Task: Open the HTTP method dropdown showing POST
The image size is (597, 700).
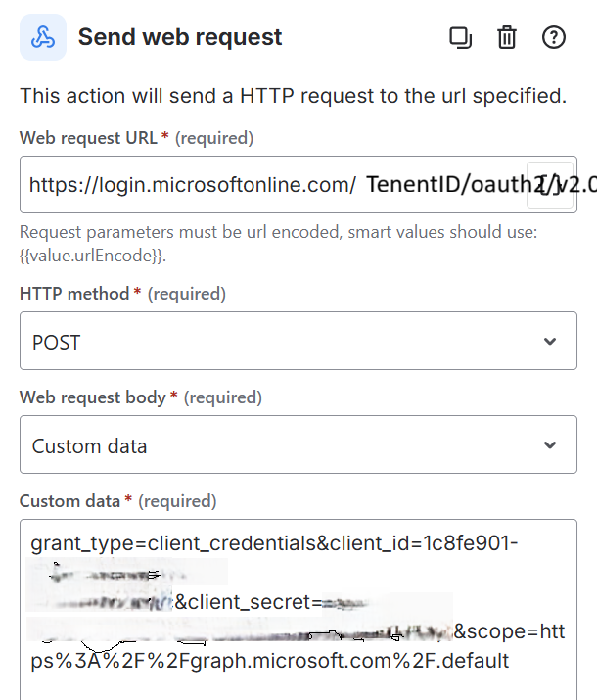Action: tap(284, 341)
